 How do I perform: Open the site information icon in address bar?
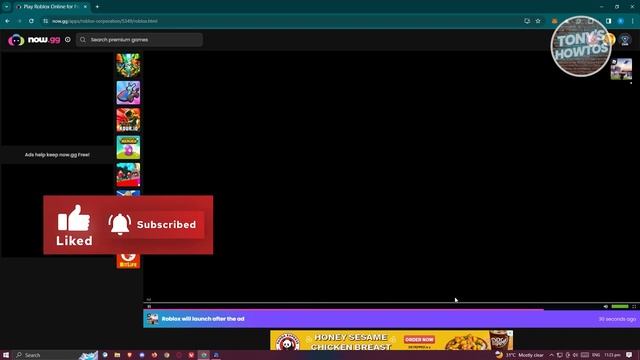pyautogui.click(x=45, y=21)
